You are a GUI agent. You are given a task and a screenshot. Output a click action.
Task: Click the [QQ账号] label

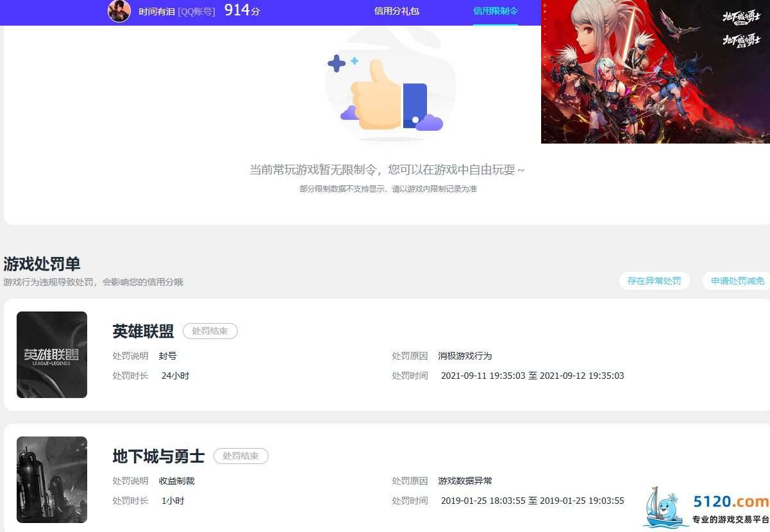196,12
